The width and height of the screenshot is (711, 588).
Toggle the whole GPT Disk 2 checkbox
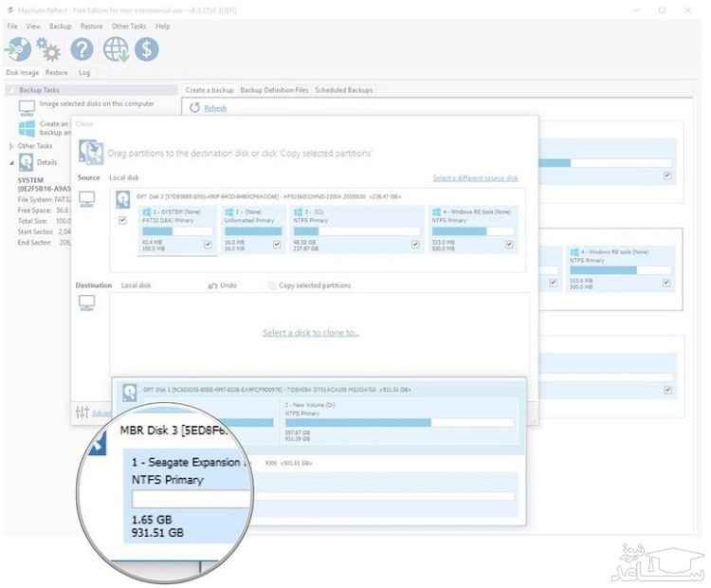coord(122,220)
